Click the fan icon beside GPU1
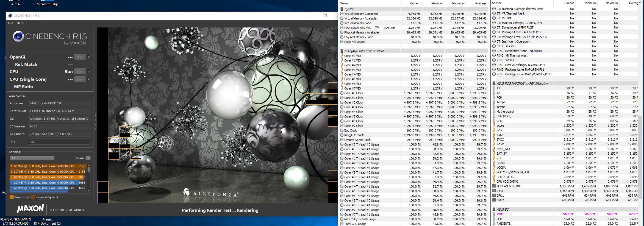Image resolution: width=644 pixels, height=226 pixels. (494, 196)
